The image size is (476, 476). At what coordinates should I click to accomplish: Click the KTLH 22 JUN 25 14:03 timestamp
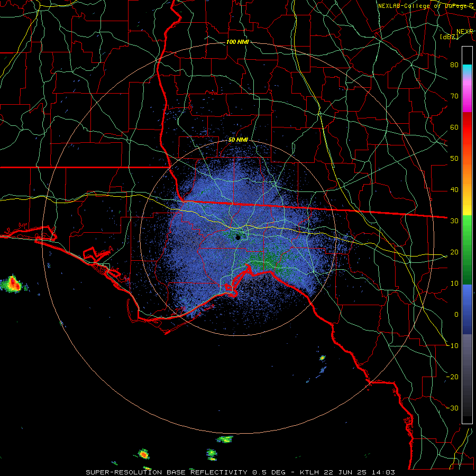[x=347, y=472]
